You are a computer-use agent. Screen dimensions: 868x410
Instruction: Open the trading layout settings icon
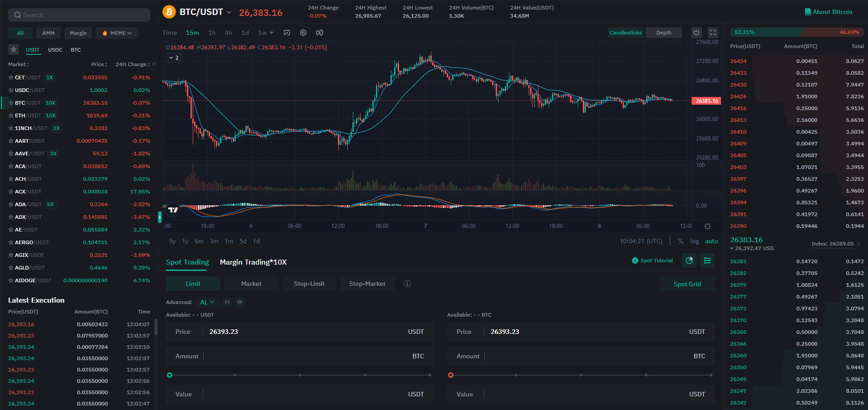707,260
